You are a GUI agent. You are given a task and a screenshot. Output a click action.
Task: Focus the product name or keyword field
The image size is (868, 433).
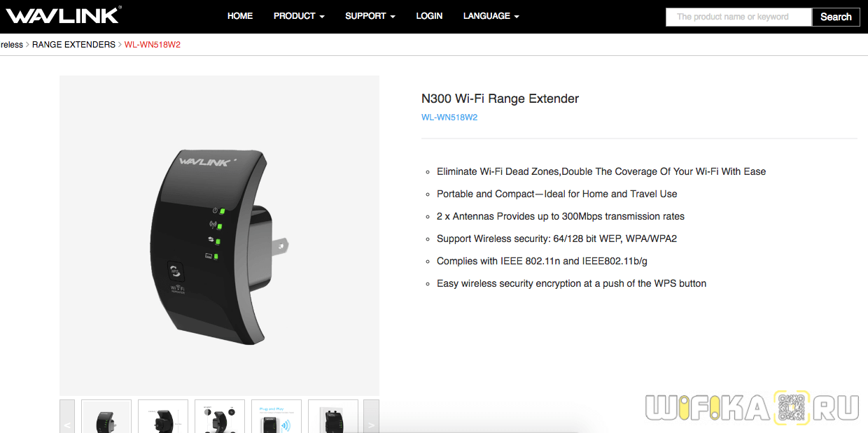tap(738, 17)
